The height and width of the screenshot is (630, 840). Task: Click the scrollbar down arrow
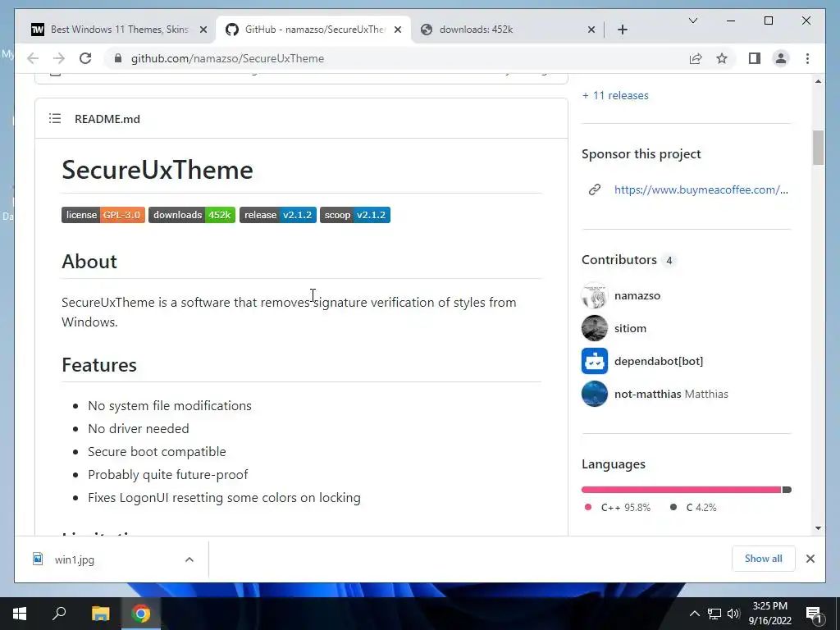(818, 528)
